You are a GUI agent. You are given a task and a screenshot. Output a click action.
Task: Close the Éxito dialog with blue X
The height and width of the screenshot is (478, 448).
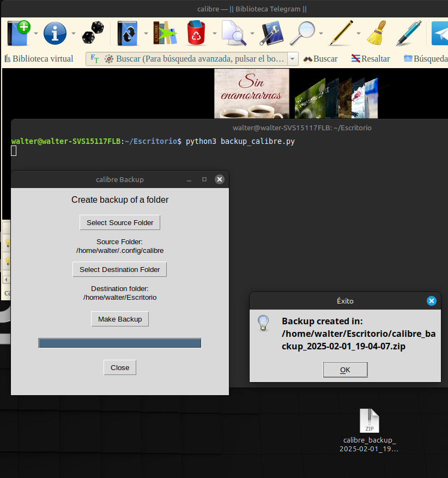click(431, 301)
